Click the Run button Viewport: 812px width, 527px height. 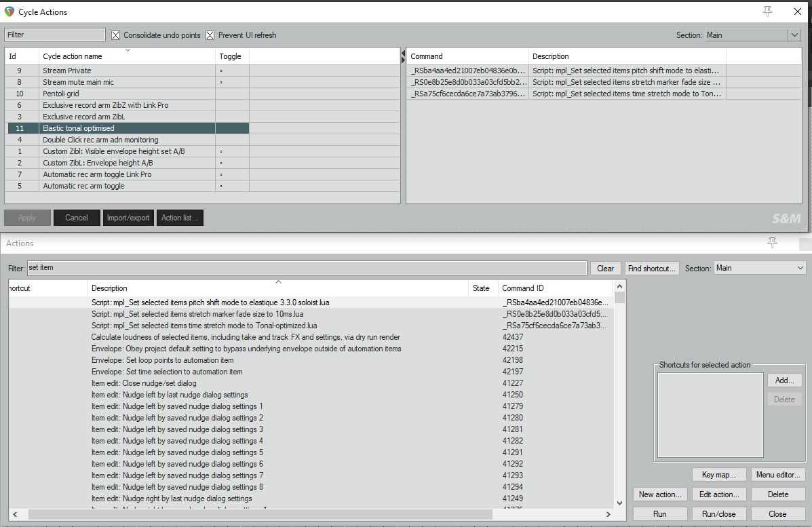(x=660, y=513)
